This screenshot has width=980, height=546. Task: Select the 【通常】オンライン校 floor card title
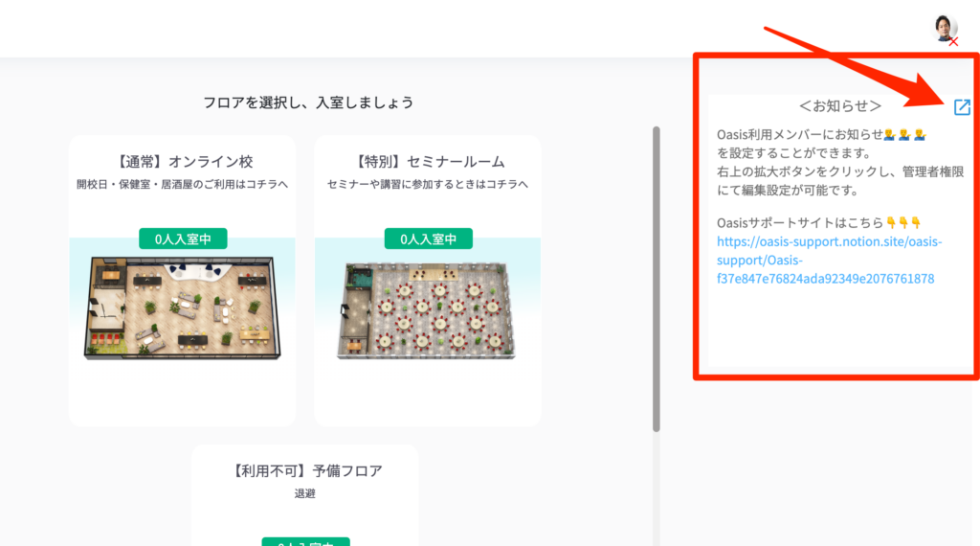pos(183,162)
